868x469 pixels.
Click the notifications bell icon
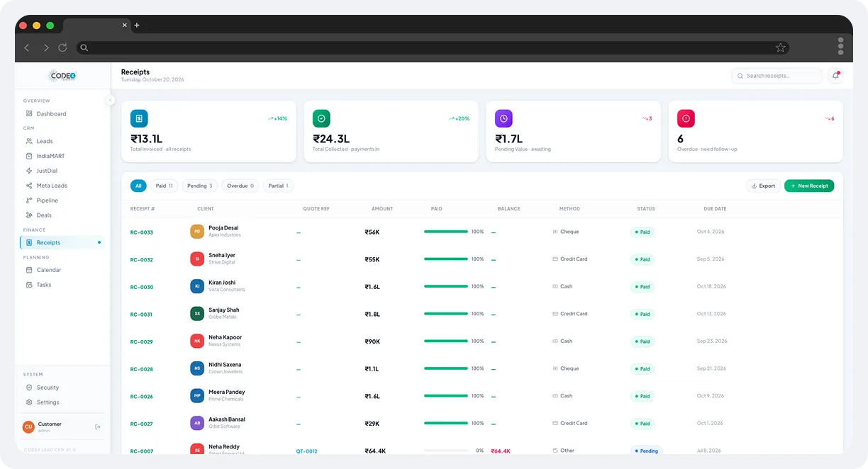point(835,76)
